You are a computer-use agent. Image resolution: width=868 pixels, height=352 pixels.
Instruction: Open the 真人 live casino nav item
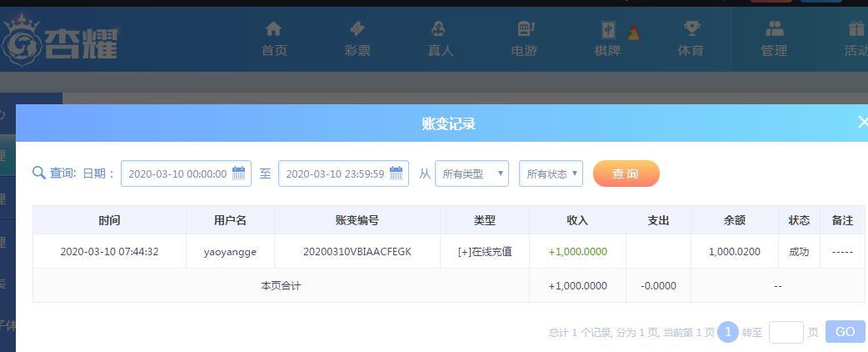[440, 39]
